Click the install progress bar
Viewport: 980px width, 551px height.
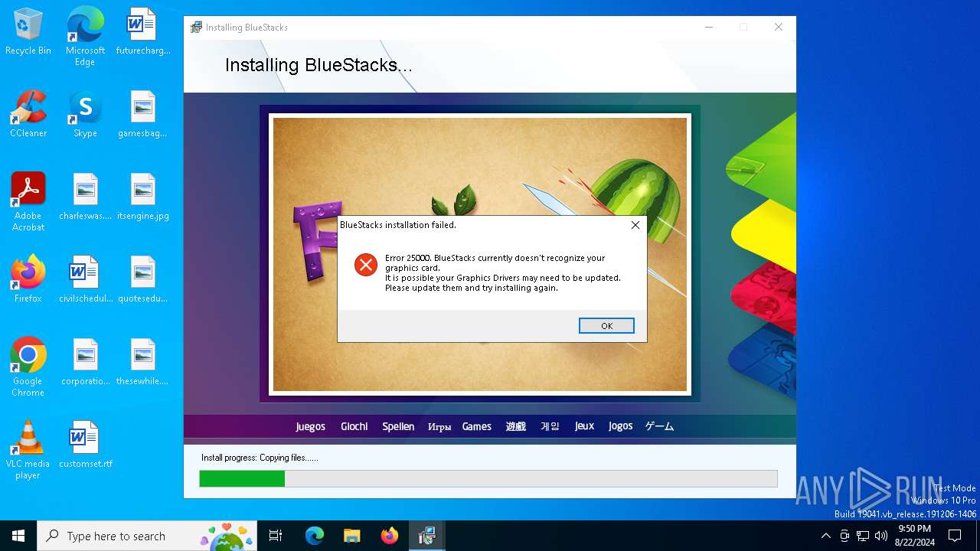point(488,478)
